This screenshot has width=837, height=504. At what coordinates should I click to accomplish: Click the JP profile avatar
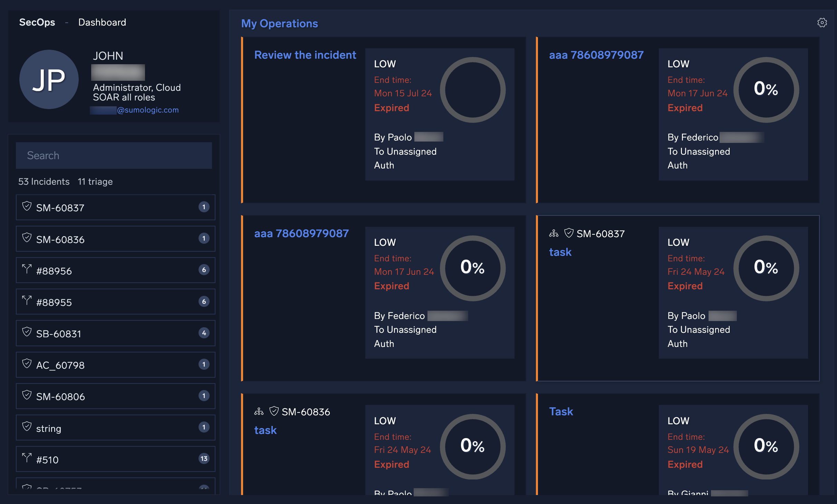49,79
